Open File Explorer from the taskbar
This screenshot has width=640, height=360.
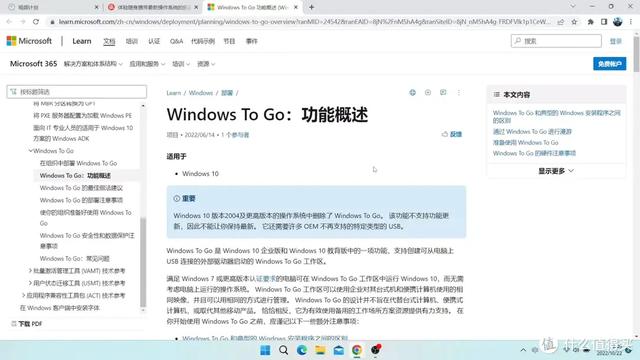point(320,350)
